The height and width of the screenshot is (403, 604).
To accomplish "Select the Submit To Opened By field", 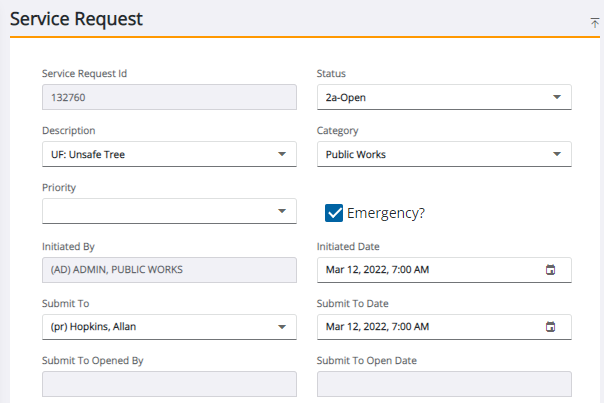I will click(169, 384).
